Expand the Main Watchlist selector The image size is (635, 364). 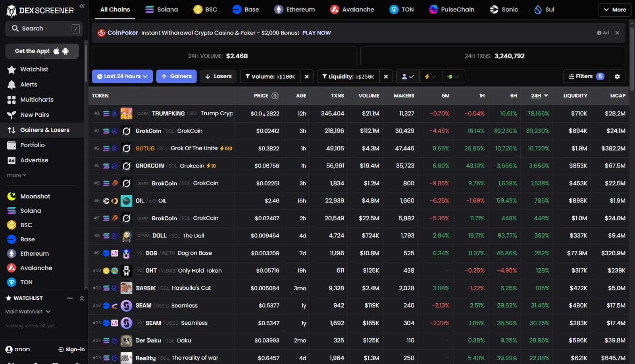click(28, 312)
